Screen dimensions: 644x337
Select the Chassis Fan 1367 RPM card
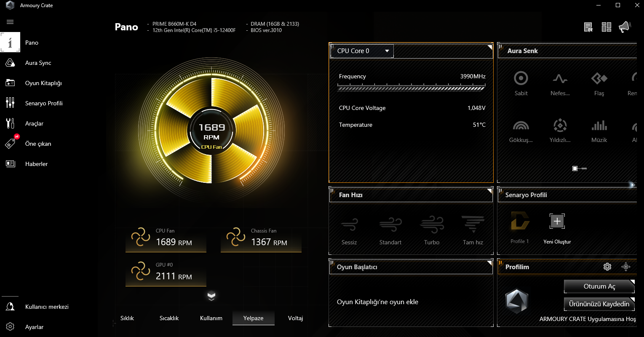pyautogui.click(x=261, y=239)
